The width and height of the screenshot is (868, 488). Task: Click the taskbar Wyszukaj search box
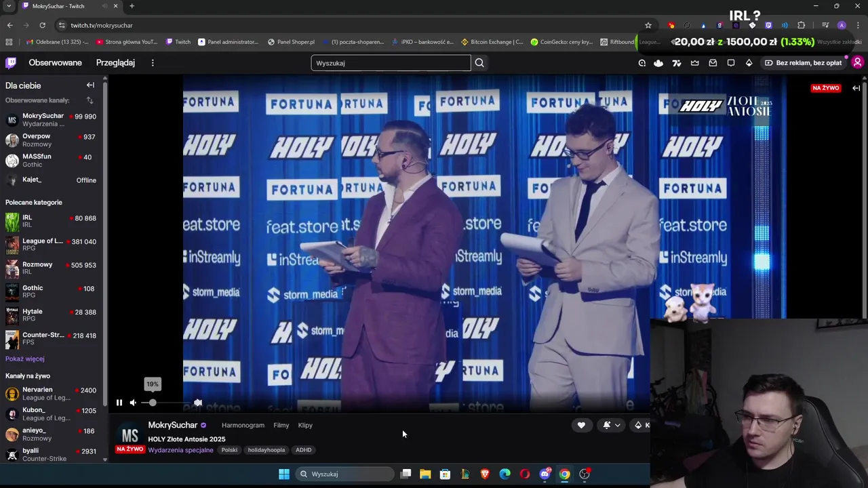[345, 474]
